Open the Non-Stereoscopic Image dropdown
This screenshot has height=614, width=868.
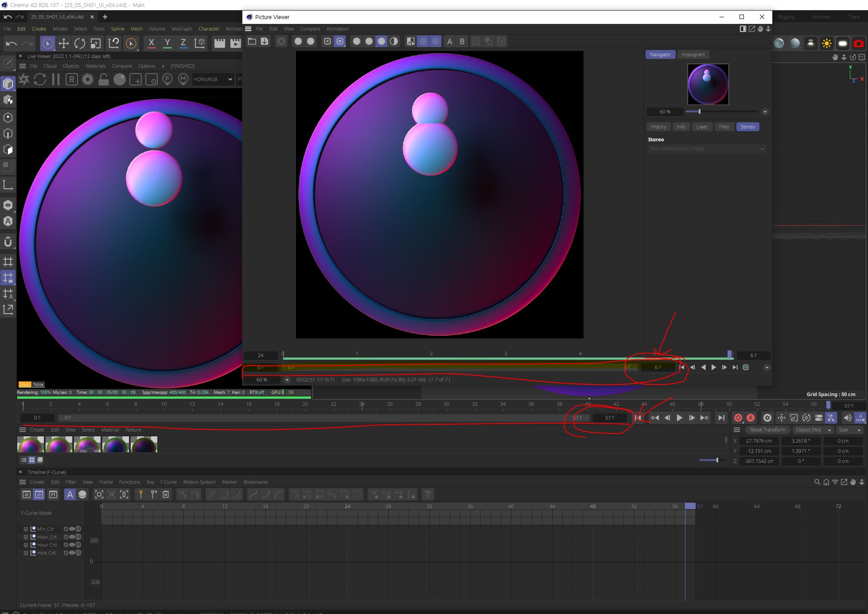coord(707,148)
